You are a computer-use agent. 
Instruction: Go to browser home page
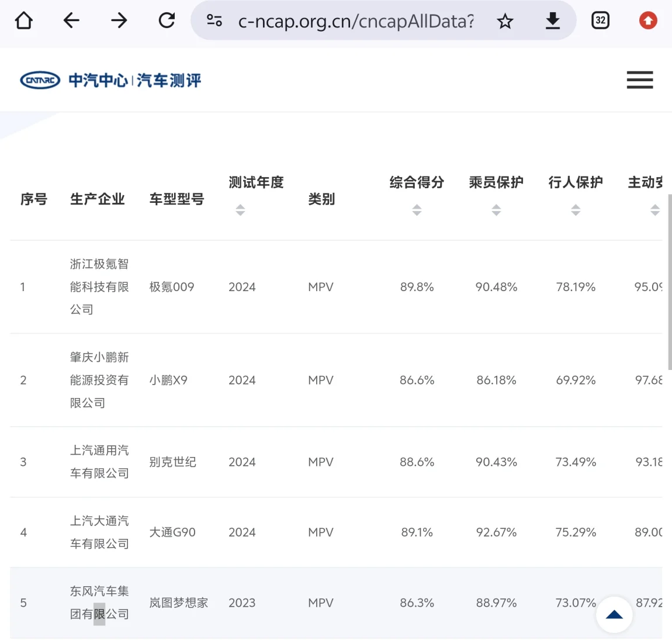(x=24, y=21)
